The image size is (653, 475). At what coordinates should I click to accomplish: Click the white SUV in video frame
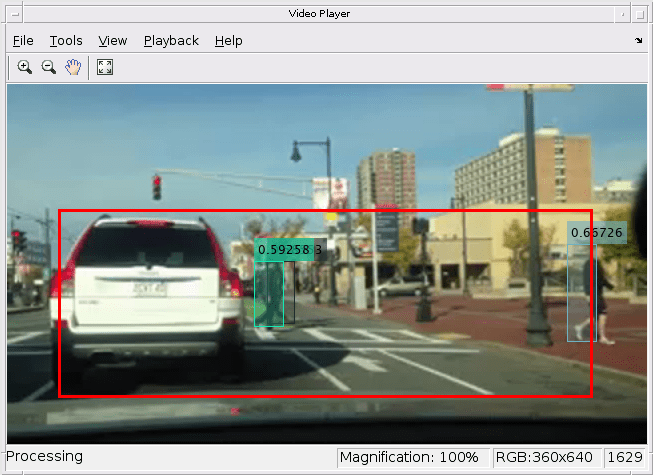146,300
